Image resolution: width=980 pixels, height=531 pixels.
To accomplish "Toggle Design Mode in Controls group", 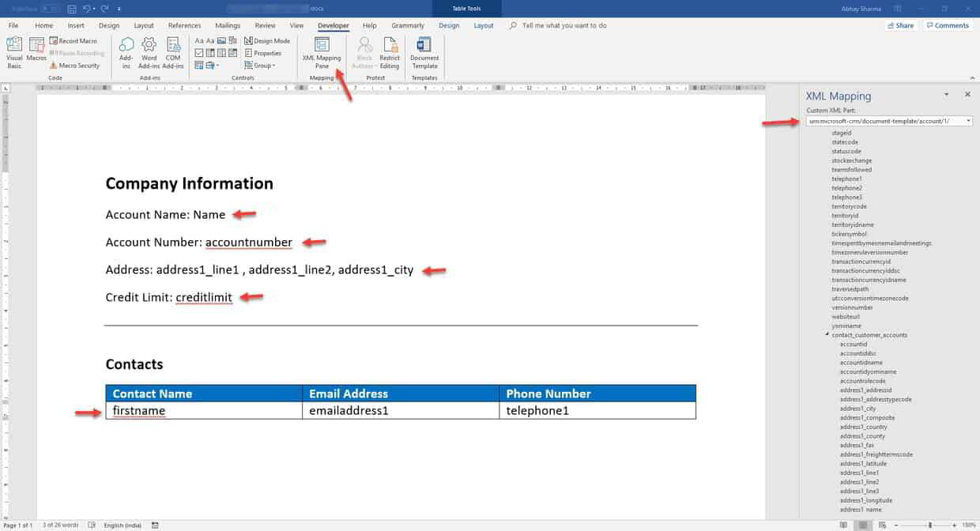I will pyautogui.click(x=267, y=40).
